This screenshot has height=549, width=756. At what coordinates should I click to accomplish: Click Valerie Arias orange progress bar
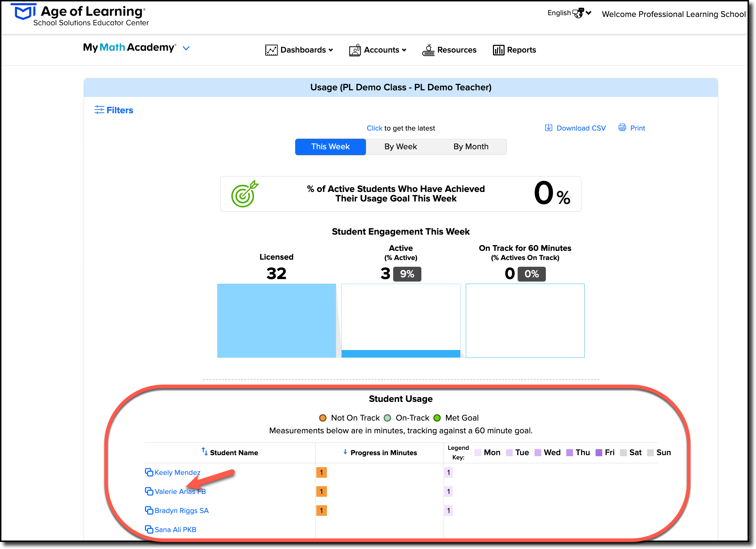(x=322, y=491)
